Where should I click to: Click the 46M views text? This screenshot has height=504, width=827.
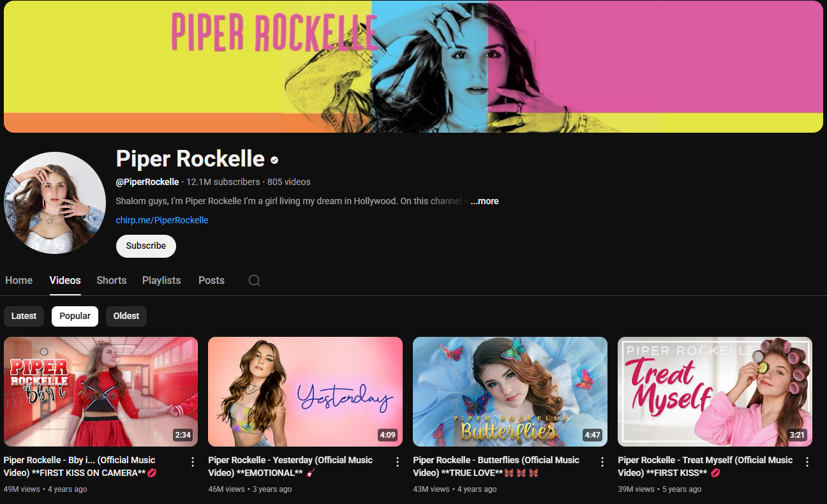tap(227, 489)
